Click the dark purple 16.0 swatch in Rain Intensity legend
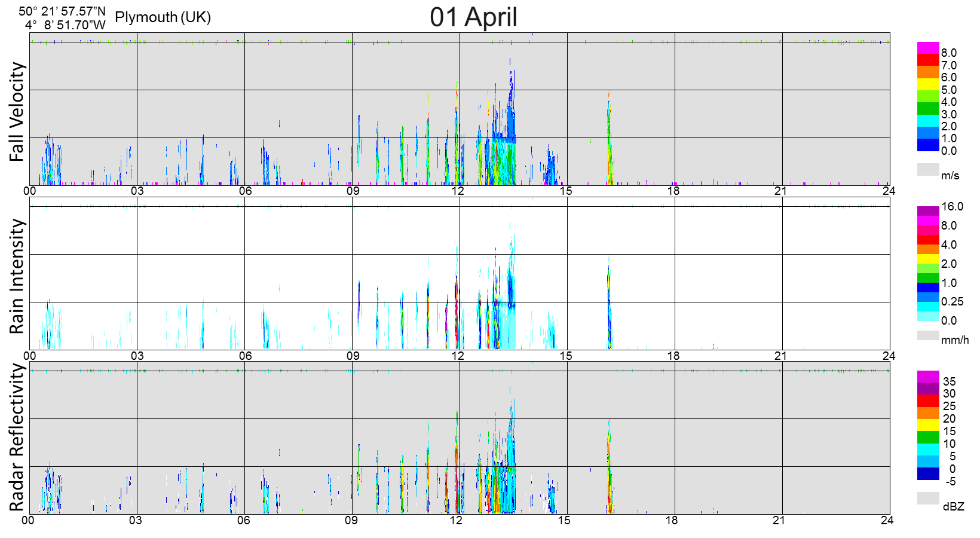Screen dimensions: 980x538 click(x=928, y=211)
